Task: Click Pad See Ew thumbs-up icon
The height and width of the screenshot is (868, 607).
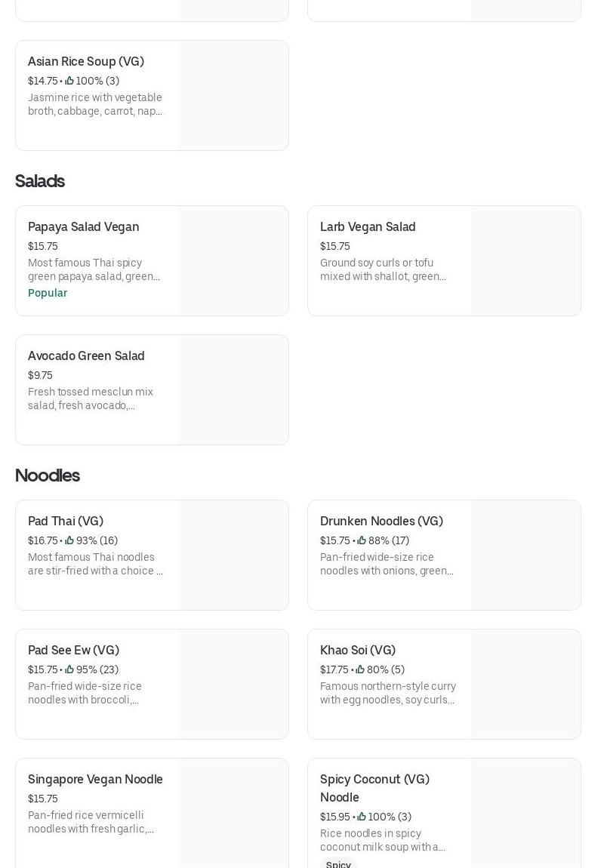Action: [x=69, y=669]
